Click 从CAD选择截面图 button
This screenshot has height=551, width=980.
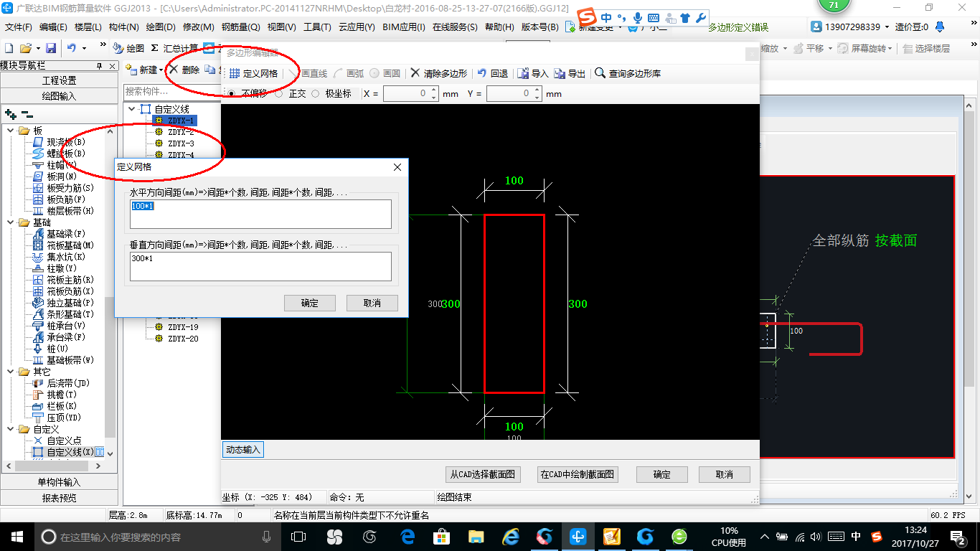coord(483,474)
